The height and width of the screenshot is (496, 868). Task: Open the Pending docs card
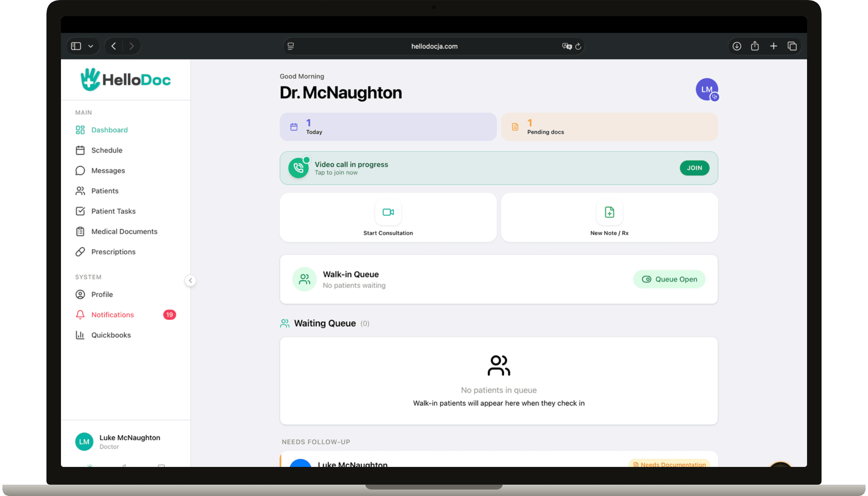(x=609, y=127)
